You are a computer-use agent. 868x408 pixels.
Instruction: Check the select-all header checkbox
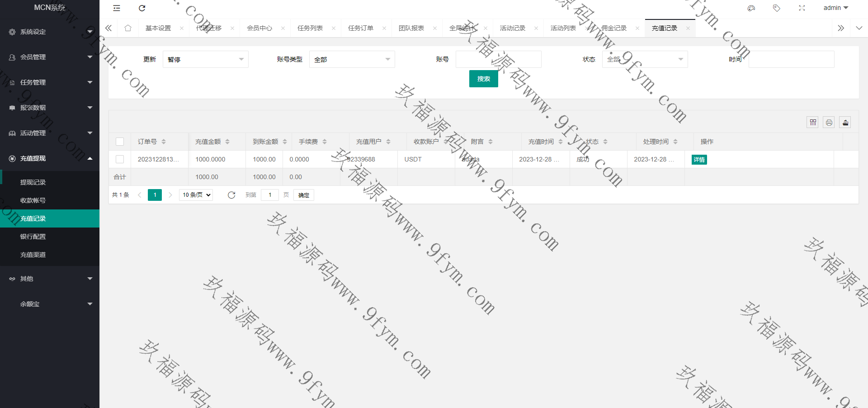tap(120, 142)
